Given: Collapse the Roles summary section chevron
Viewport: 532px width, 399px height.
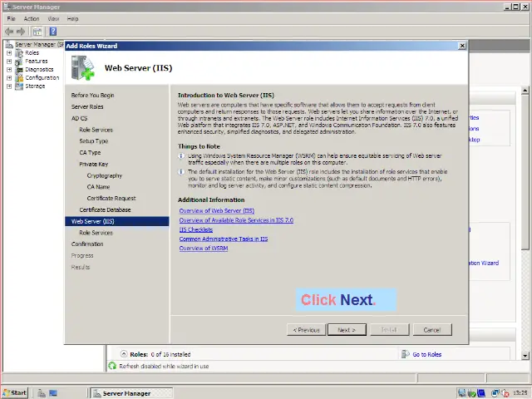Looking at the screenshot, I should (x=124, y=354).
